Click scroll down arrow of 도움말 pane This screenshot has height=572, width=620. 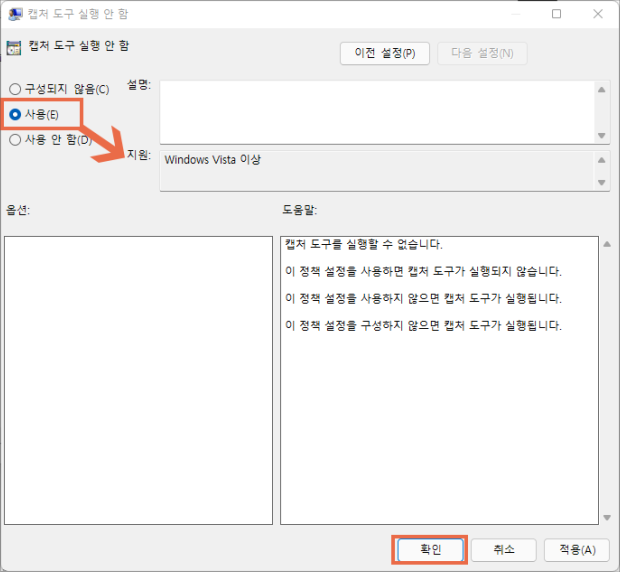607,517
